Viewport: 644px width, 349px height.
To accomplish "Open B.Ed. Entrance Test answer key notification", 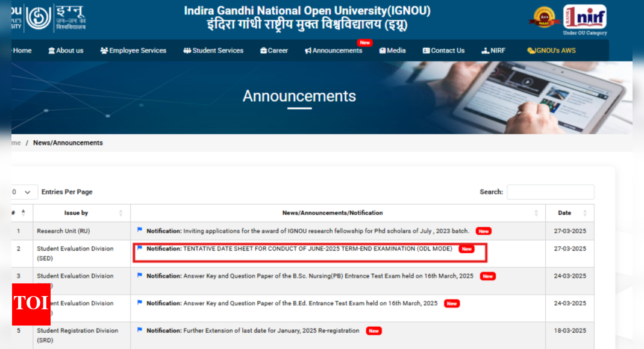I will click(x=292, y=303).
